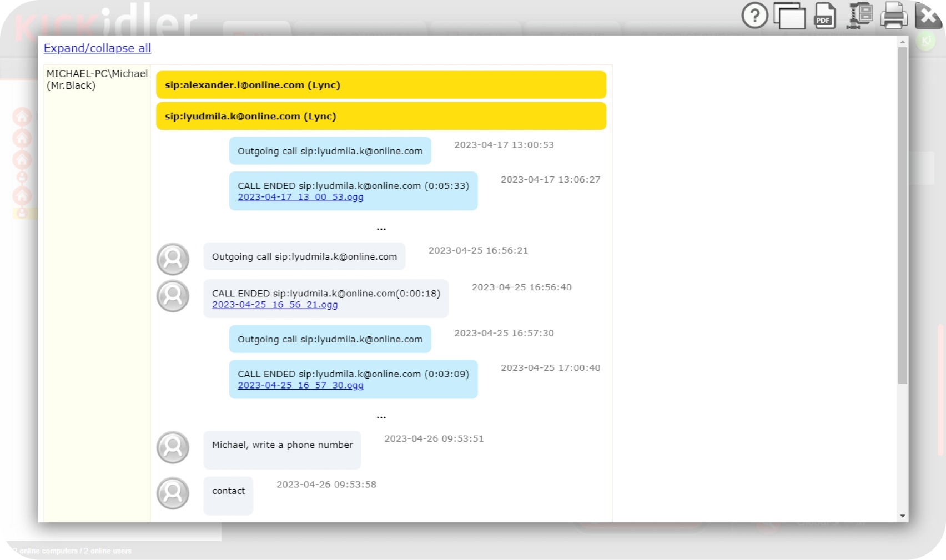Expand the sip:alexander.l@online.com (Lync) conversation
Viewport: 946px width, 560px height.
(x=381, y=85)
